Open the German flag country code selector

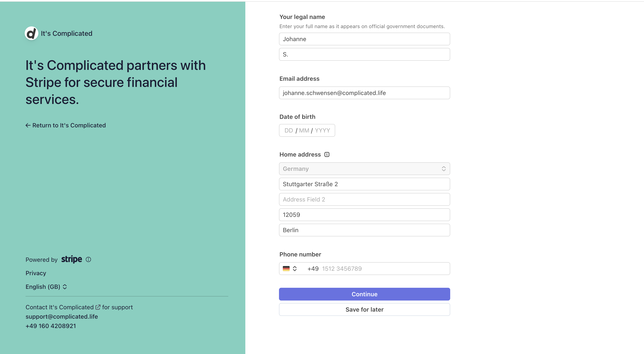tap(290, 269)
